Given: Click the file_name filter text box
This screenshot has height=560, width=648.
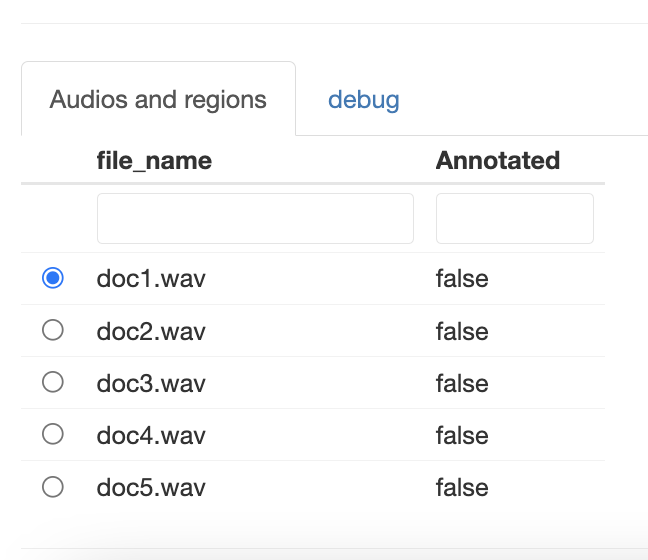Looking at the screenshot, I should [255, 218].
